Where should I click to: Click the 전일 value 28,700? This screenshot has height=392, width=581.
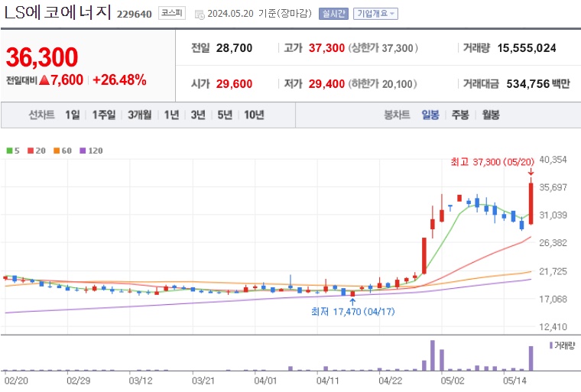point(234,48)
